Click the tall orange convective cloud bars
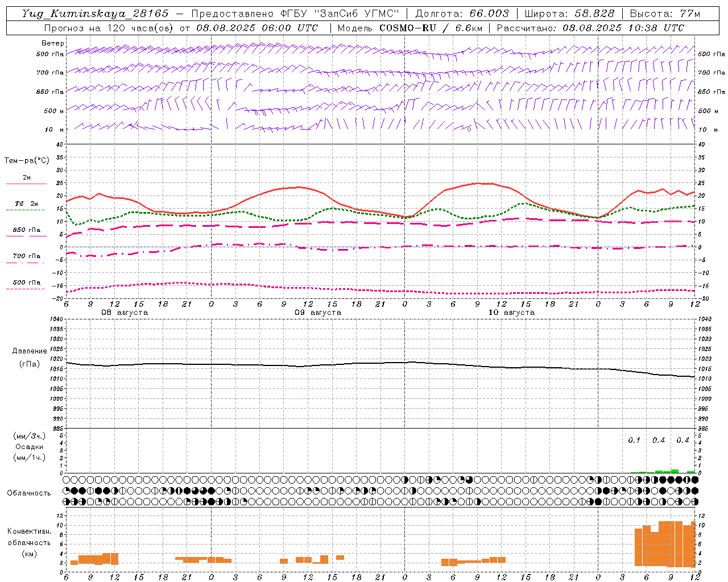Screen dimensions: 728x582 pyautogui.click(x=665, y=544)
